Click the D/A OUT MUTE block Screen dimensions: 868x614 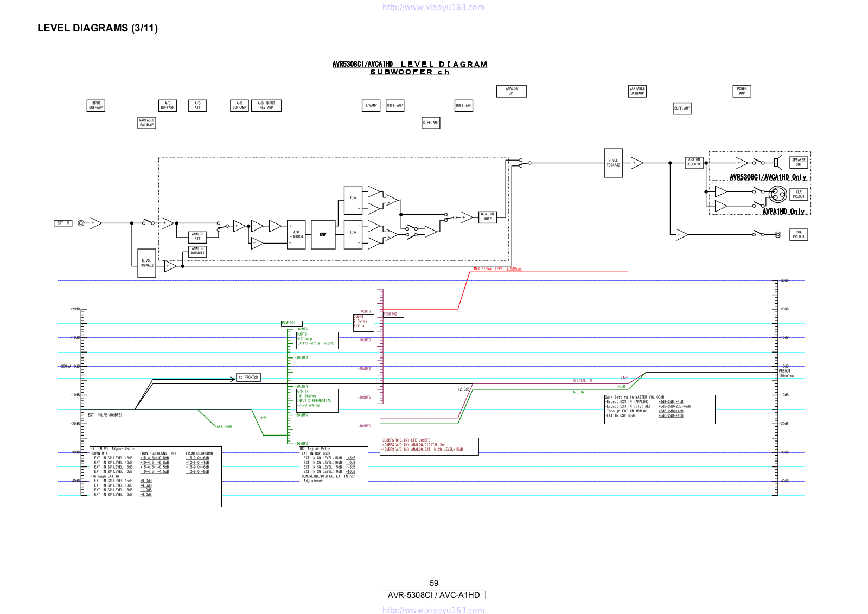(x=488, y=217)
